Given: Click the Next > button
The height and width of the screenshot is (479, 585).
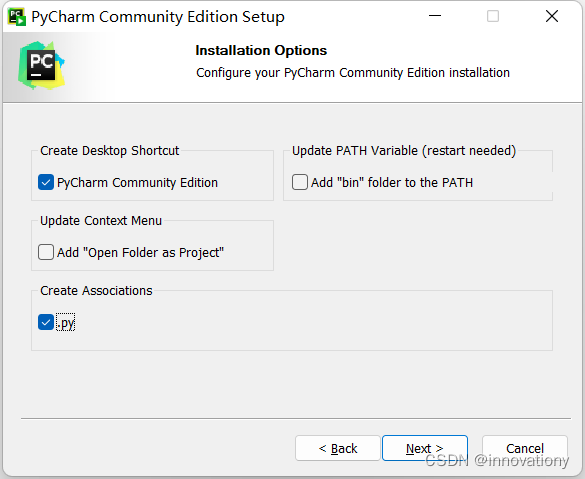Looking at the screenshot, I should [x=425, y=448].
